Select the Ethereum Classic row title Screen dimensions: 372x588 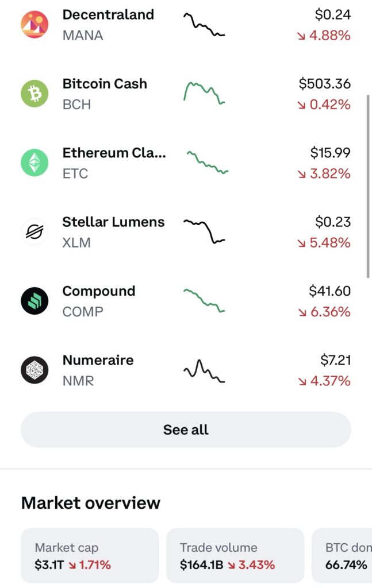point(114,153)
